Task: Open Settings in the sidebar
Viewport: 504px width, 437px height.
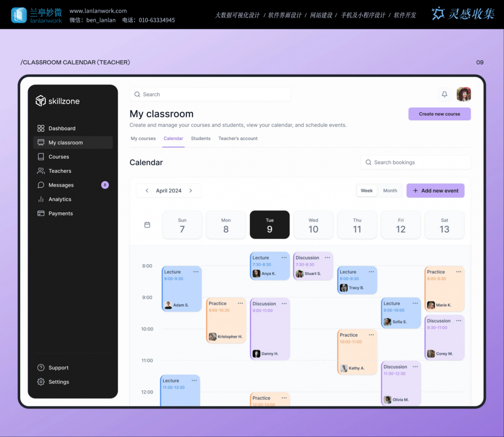Action: [x=58, y=382]
